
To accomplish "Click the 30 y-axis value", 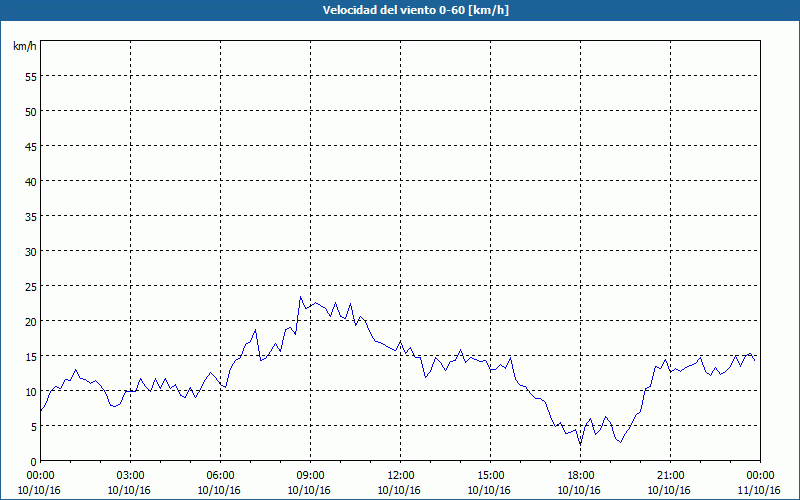I will point(31,252).
